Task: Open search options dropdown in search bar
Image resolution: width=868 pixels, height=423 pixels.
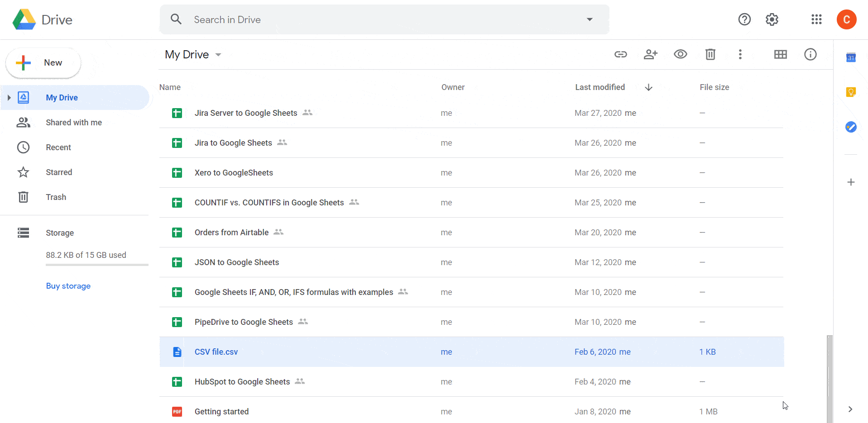Action: pyautogui.click(x=590, y=19)
